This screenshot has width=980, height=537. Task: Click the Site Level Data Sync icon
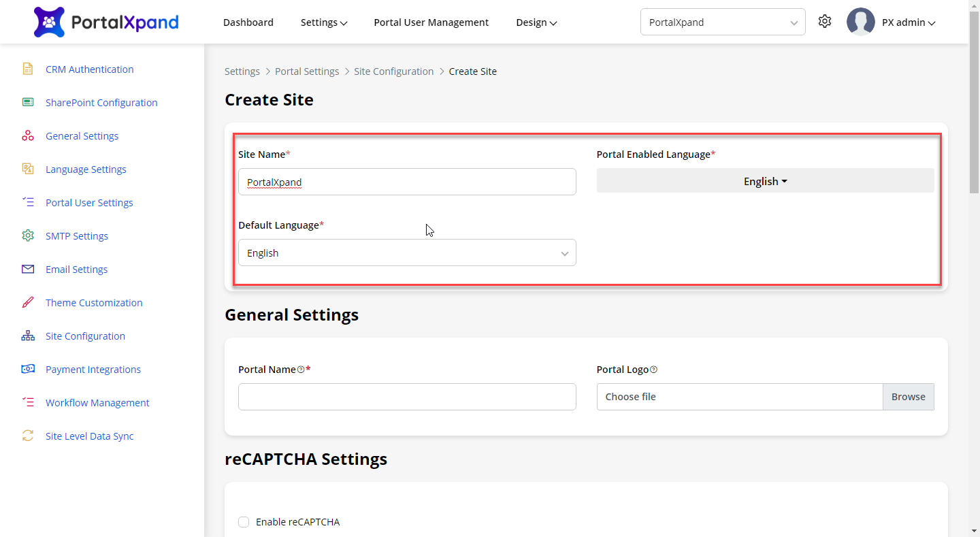click(28, 436)
